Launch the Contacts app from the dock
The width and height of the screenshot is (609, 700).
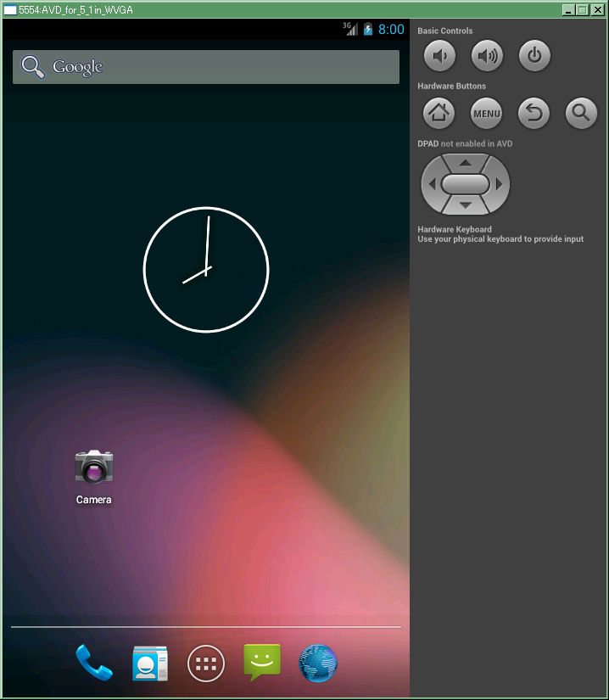coord(150,664)
